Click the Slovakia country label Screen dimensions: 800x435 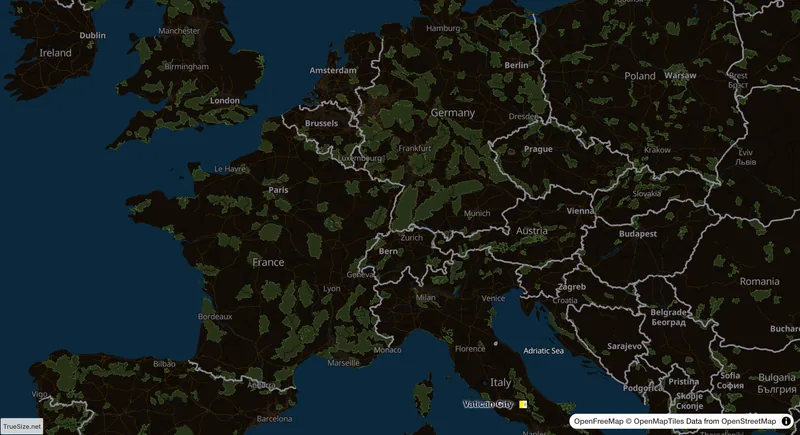[646, 194]
